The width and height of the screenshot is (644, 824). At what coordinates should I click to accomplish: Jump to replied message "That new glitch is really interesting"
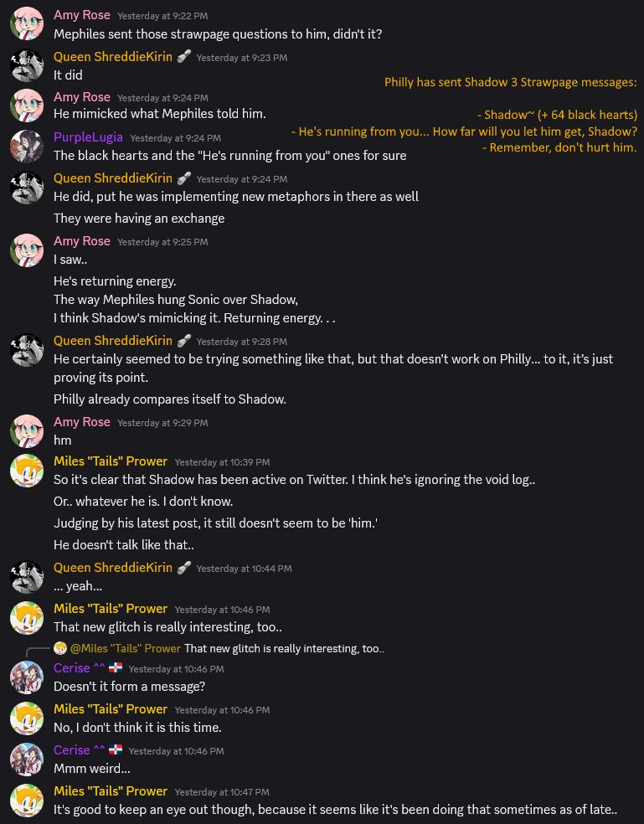[x=285, y=648]
